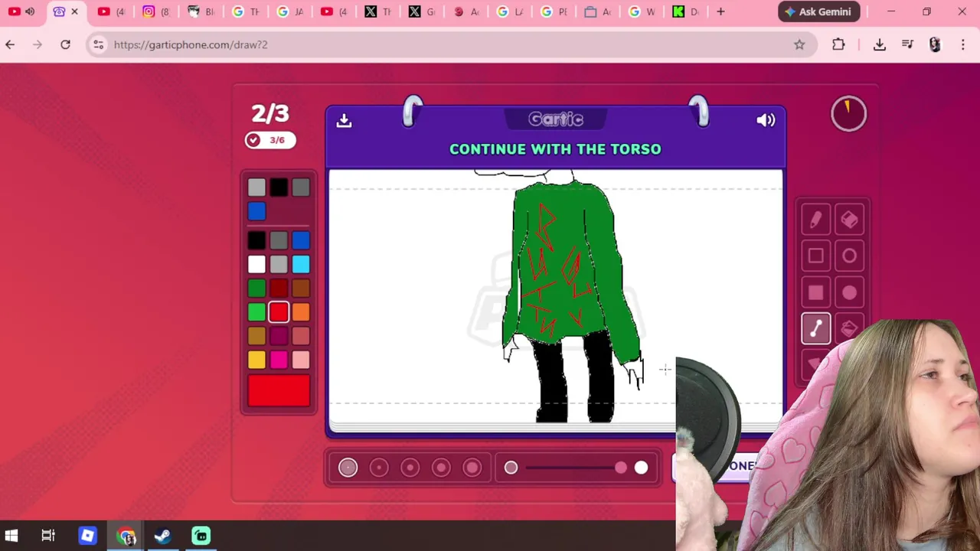The image size is (980, 551).
Task: Pick the bright green color swatch
Action: pyautogui.click(x=256, y=311)
